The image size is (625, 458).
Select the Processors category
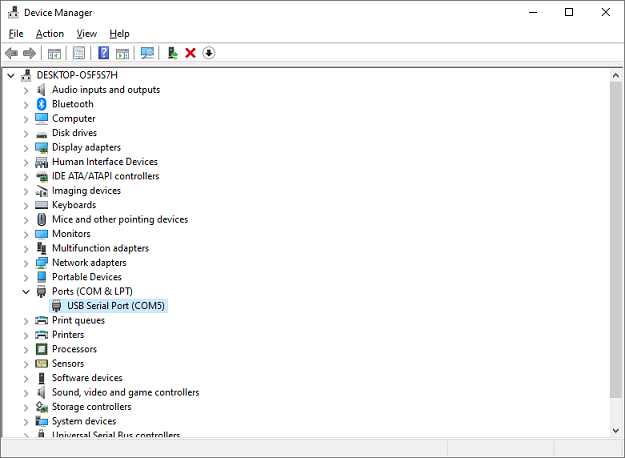pyautogui.click(x=74, y=349)
